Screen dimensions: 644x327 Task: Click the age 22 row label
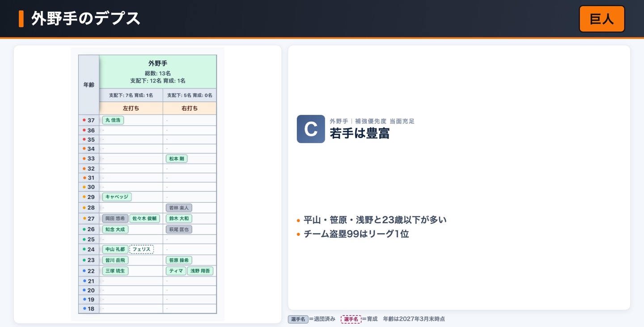click(x=89, y=271)
